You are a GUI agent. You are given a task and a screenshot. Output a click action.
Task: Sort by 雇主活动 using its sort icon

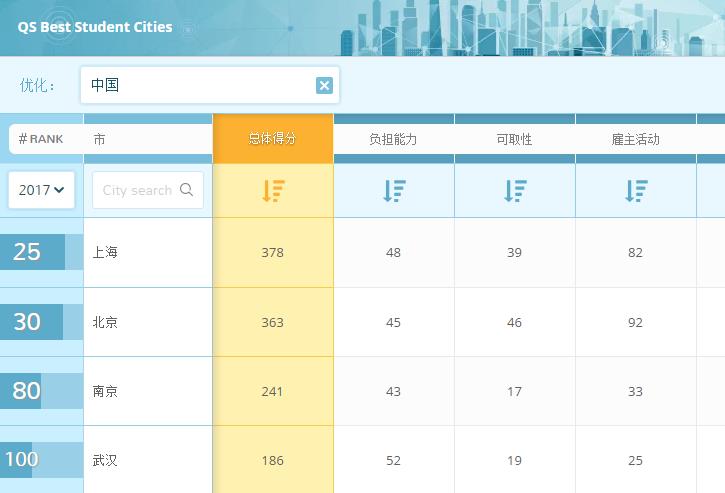point(636,191)
